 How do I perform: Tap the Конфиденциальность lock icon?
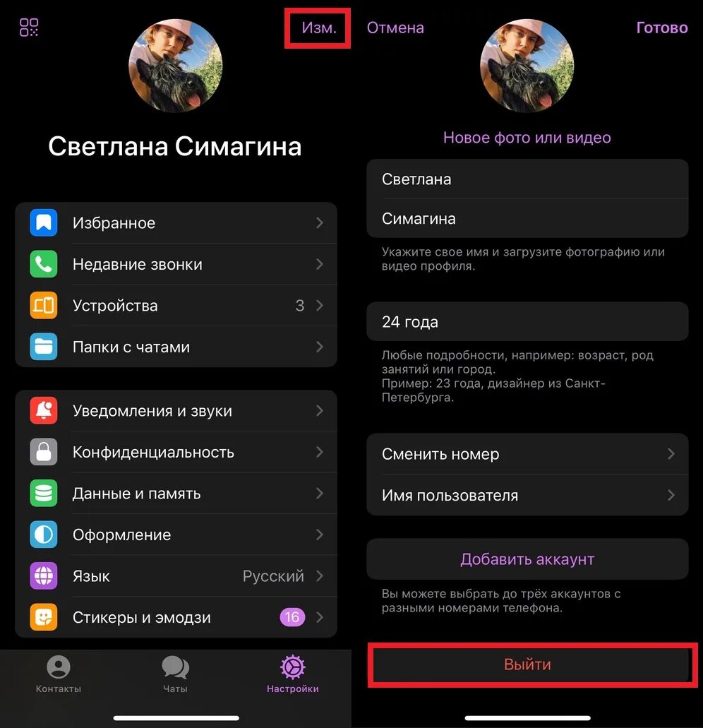click(44, 452)
